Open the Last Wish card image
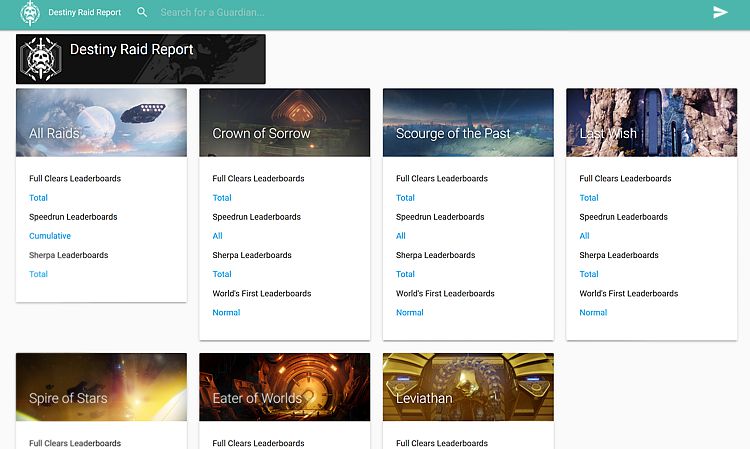The height and width of the screenshot is (449, 750). 651,122
